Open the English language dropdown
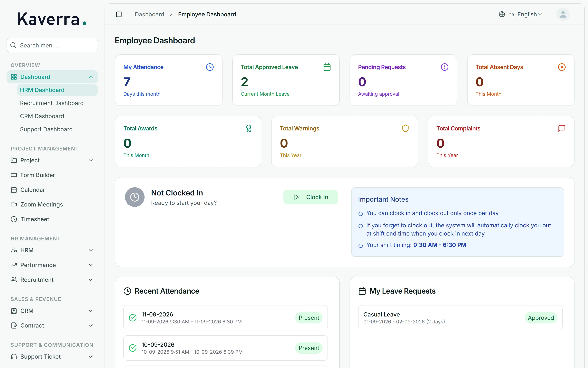Screen dimensions: 588x368 point(520,14)
